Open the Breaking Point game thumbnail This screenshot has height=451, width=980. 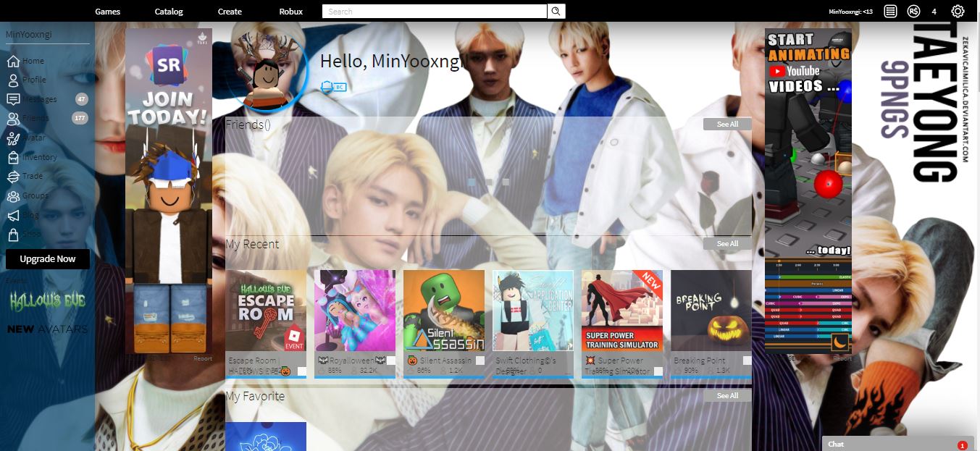(711, 311)
